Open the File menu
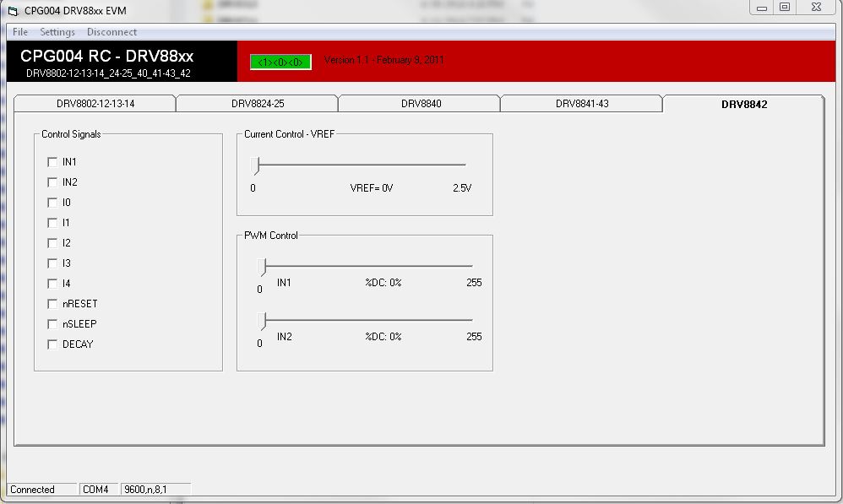The image size is (843, 504). (x=20, y=32)
